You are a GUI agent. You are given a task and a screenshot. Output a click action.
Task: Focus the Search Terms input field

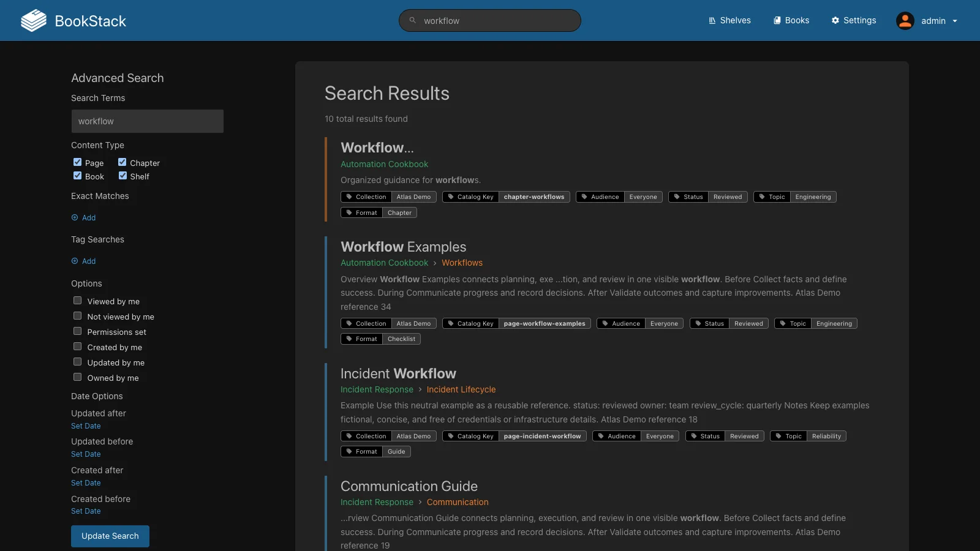point(148,121)
